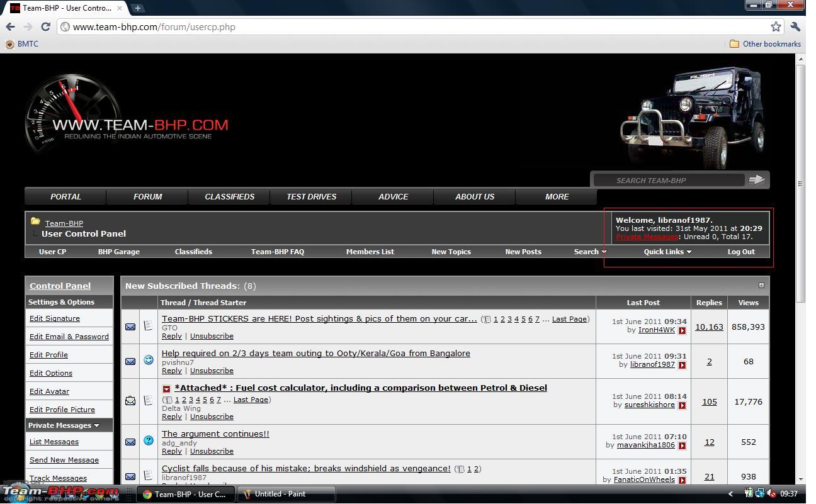The height and width of the screenshot is (504, 816).
Task: View replies count 10,163 details
Action: pos(709,327)
